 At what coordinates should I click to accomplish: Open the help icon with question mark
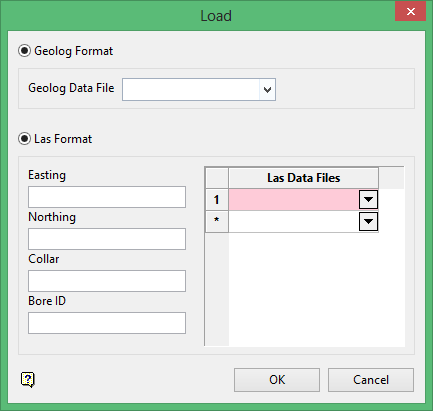[28, 379]
